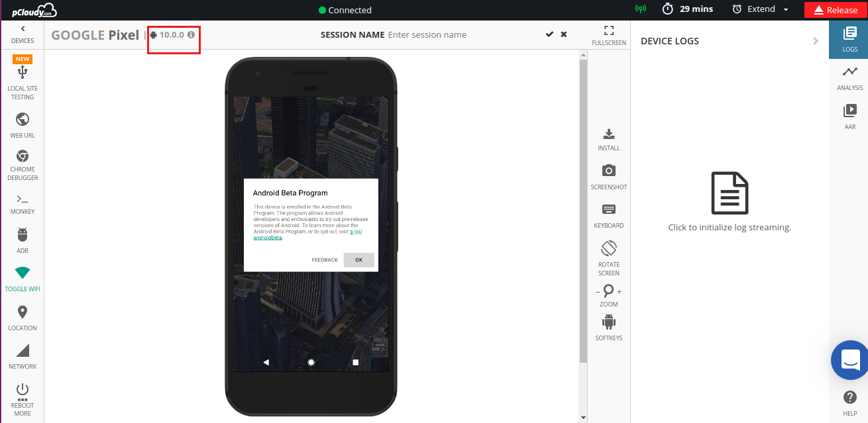Click the connection signal status icon
This screenshot has height=423, width=868.
click(641, 9)
